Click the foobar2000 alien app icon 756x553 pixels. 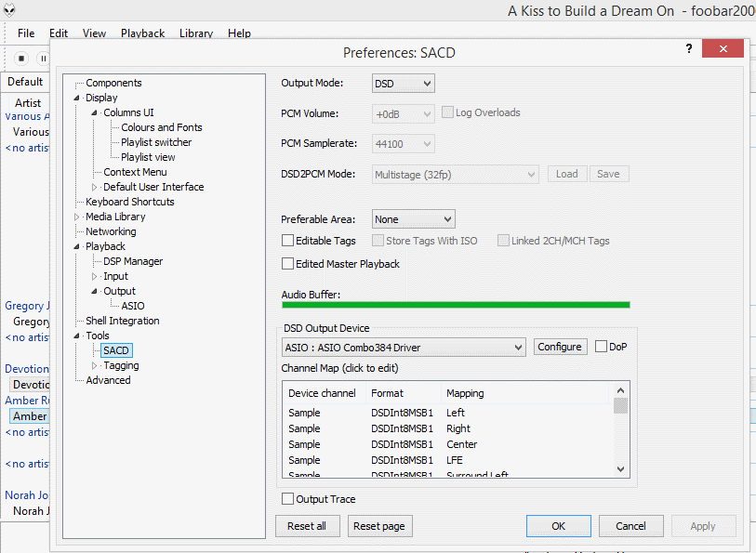9,10
